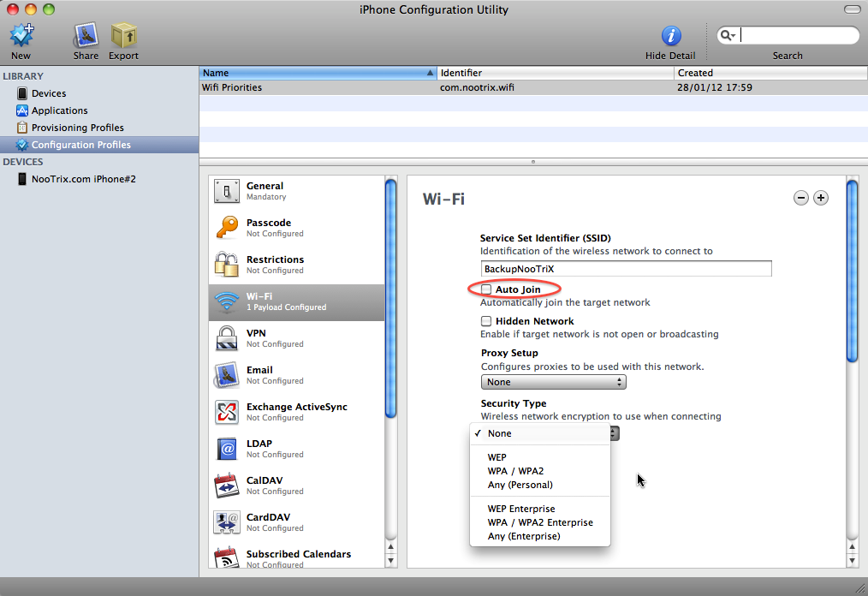Open the Passcode key icon
Image resolution: width=868 pixels, height=596 pixels.
pyautogui.click(x=226, y=228)
